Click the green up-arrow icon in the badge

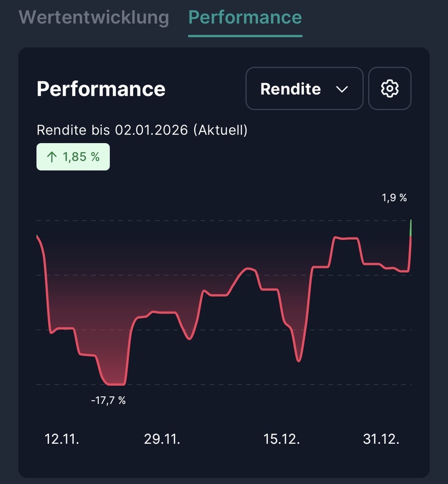51,157
